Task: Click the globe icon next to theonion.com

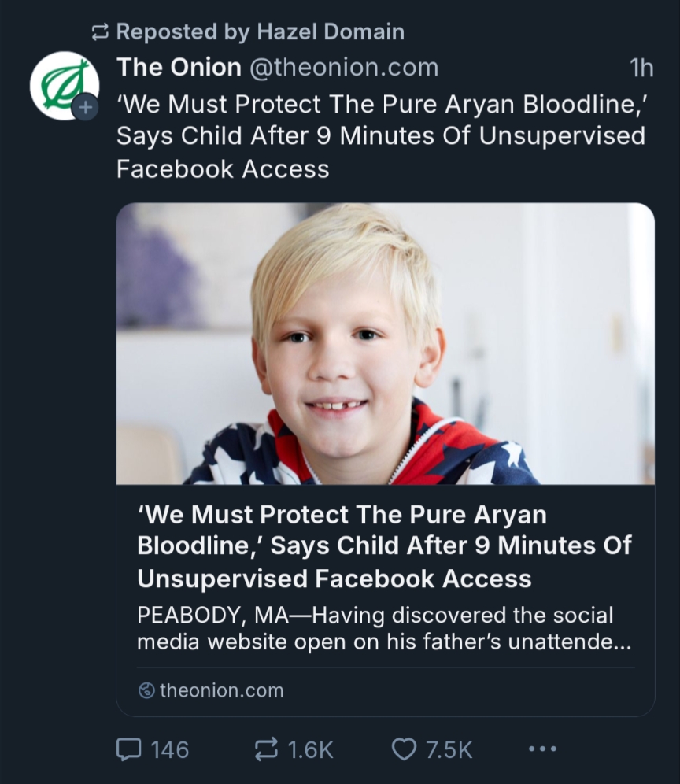Action: pos(146,690)
